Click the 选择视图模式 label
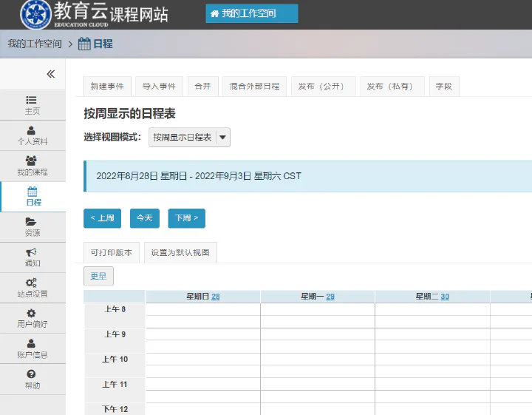The height and width of the screenshot is (415, 532). pyautogui.click(x=112, y=137)
